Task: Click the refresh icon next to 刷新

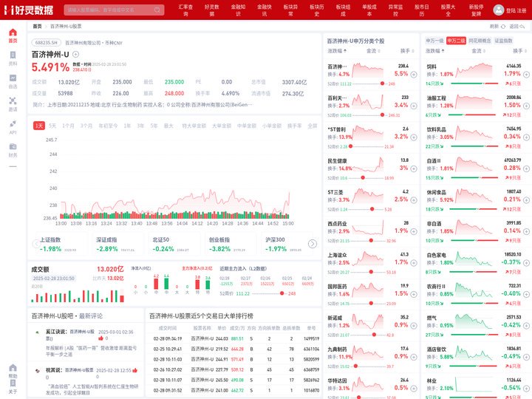Action: [503, 27]
